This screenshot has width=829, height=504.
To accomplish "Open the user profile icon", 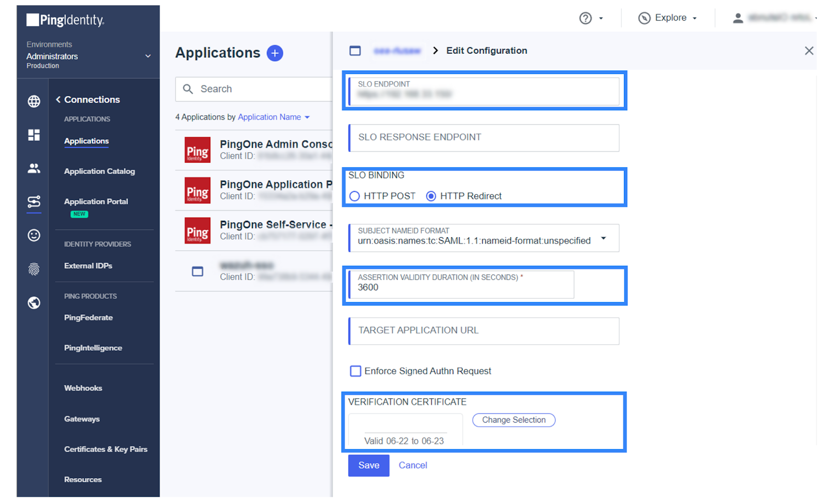I will pos(738,18).
